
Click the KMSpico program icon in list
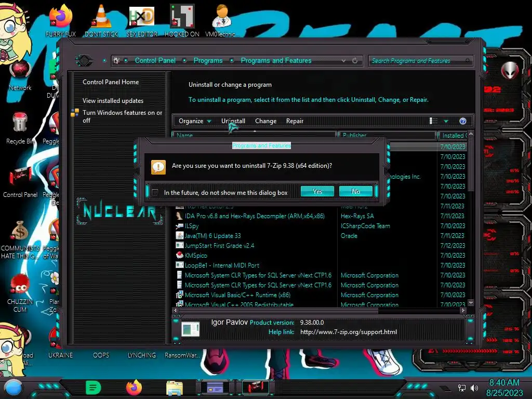(179, 255)
